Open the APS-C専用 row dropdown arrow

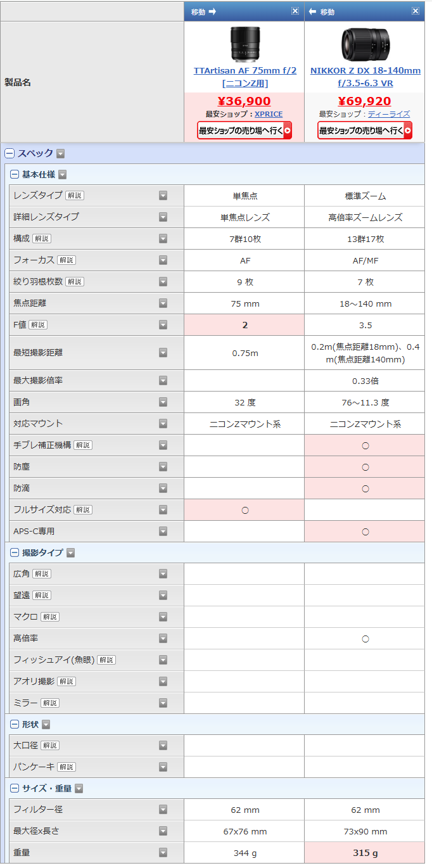click(163, 532)
